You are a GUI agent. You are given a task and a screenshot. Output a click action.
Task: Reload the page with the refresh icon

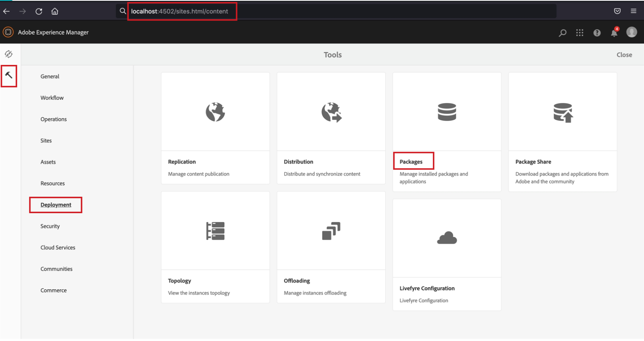pyautogui.click(x=39, y=11)
